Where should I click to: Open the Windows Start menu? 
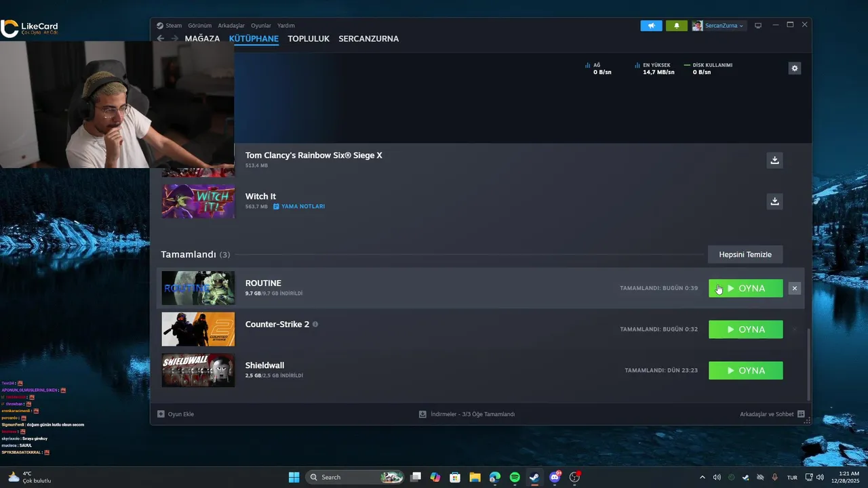(294, 477)
